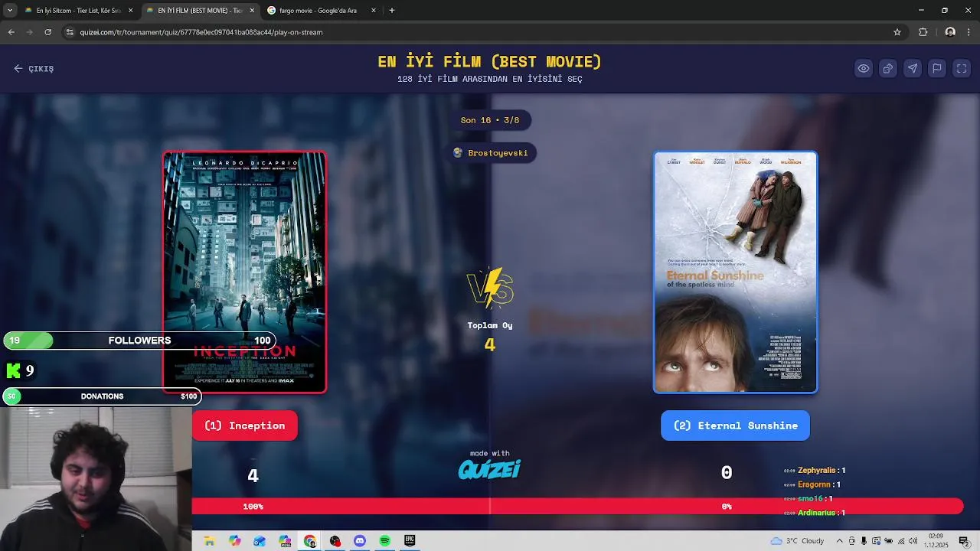Open the weather widget '3°C Cloudy'
Screen dimensions: 980x551
(798, 541)
